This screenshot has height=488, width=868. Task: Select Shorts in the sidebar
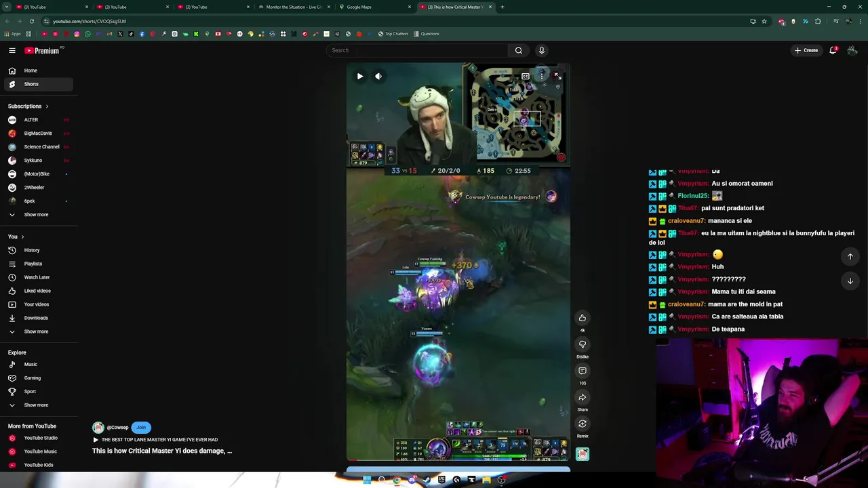pos(39,84)
